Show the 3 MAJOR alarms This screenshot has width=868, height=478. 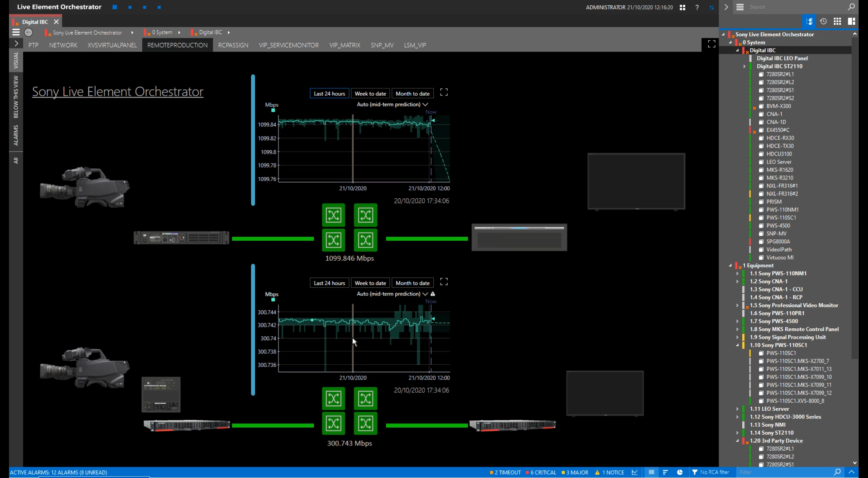pos(575,472)
